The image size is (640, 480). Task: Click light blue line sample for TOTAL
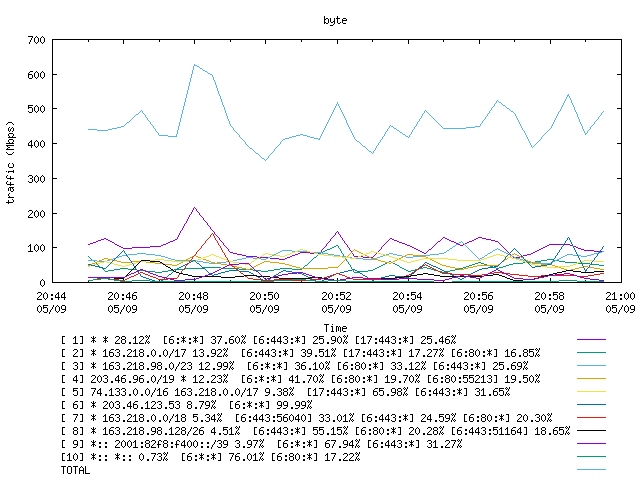pos(591,470)
